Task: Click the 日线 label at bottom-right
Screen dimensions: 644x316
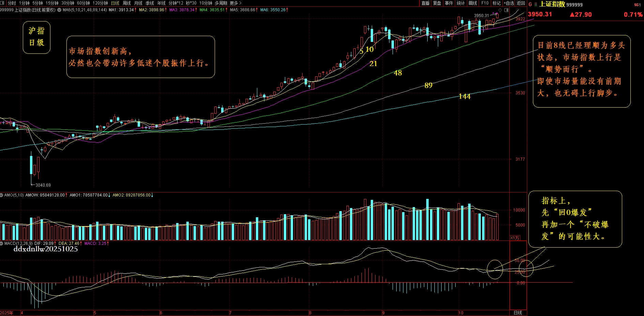Action: 518,313
